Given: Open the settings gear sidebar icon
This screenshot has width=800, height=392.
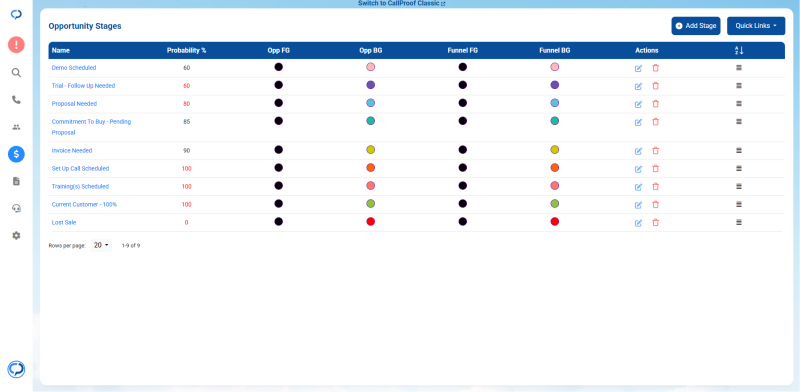Looking at the screenshot, I should click(x=16, y=235).
